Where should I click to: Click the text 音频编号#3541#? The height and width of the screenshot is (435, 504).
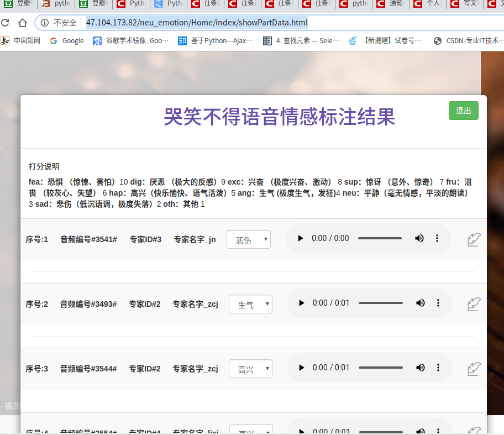coord(89,239)
